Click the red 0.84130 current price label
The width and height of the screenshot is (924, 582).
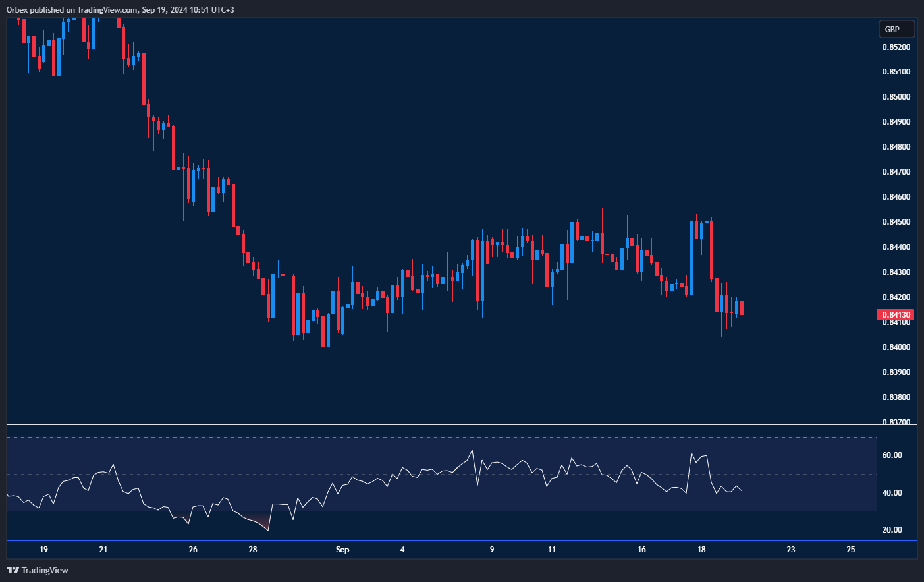[896, 315]
